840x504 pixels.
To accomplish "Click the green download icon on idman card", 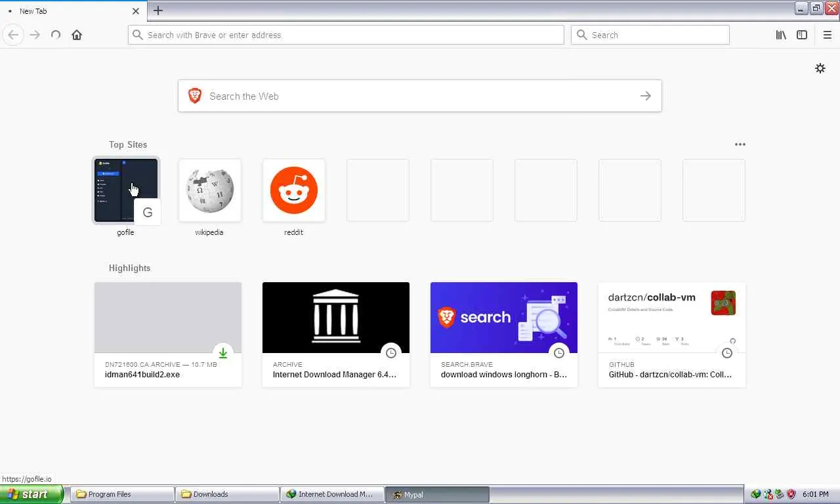I will pos(223,353).
